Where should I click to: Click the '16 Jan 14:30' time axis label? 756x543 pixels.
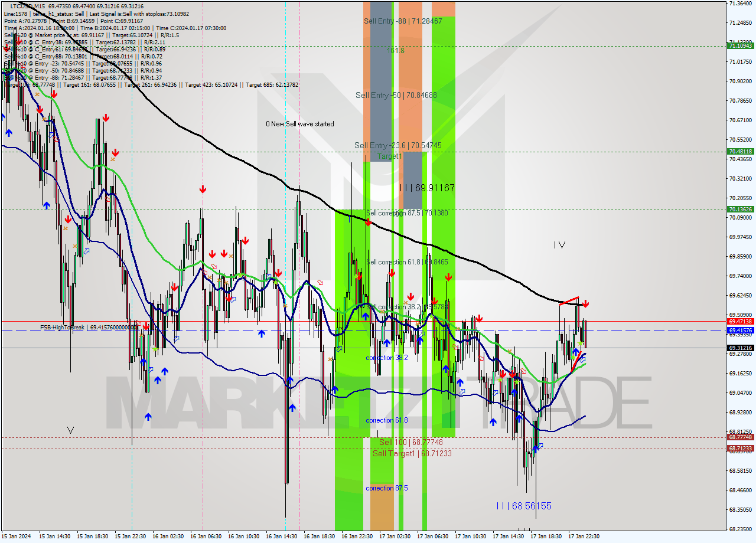click(281, 537)
